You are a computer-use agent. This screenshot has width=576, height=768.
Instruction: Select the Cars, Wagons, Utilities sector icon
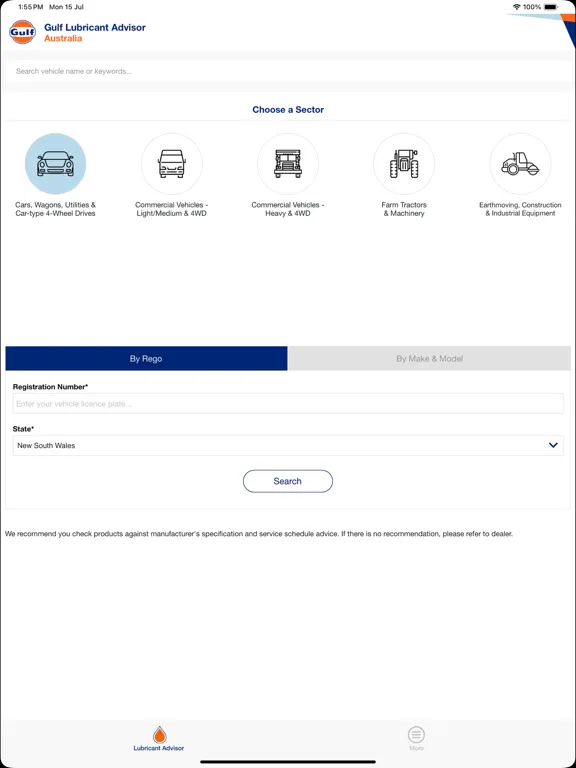[55, 164]
